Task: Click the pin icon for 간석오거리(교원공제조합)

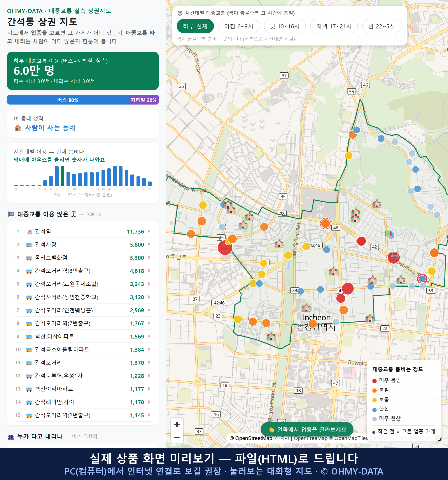Action: 149,284
